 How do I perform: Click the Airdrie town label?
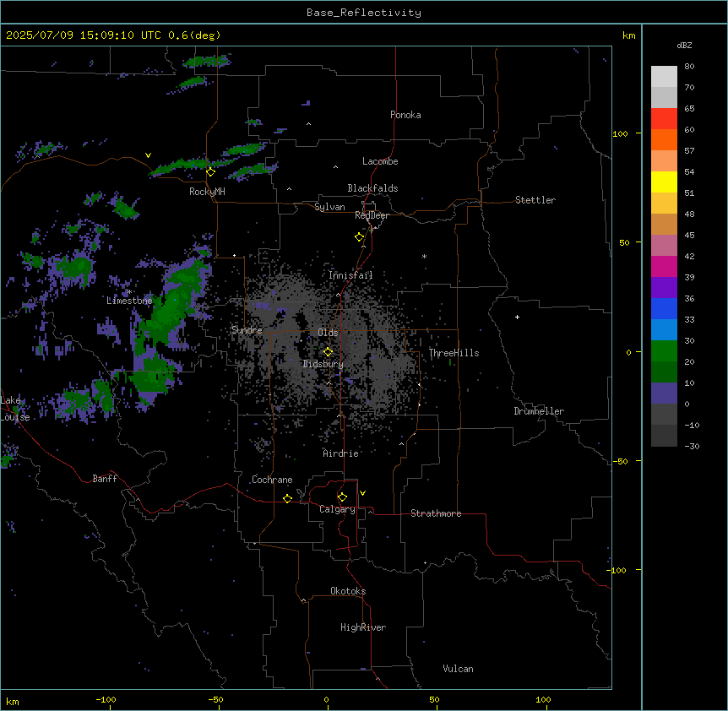[x=340, y=453]
